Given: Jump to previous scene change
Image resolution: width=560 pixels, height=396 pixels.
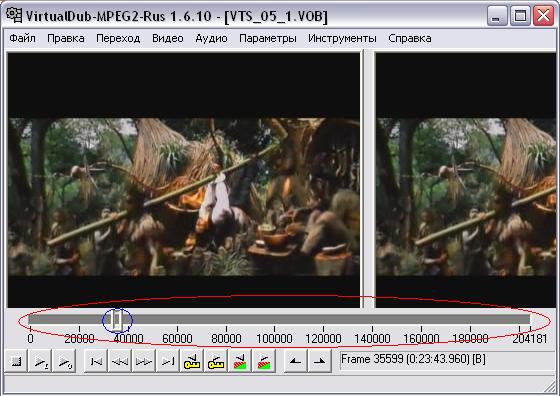Looking at the screenshot, I should [240, 361].
